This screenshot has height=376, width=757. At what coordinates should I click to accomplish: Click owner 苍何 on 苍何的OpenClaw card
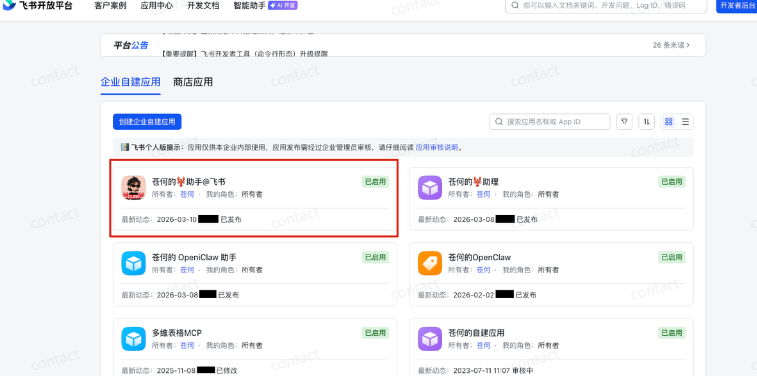pos(484,270)
